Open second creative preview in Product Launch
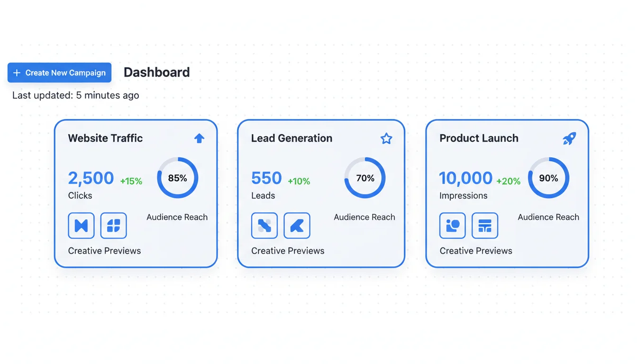637x364 pixels. coord(485,226)
